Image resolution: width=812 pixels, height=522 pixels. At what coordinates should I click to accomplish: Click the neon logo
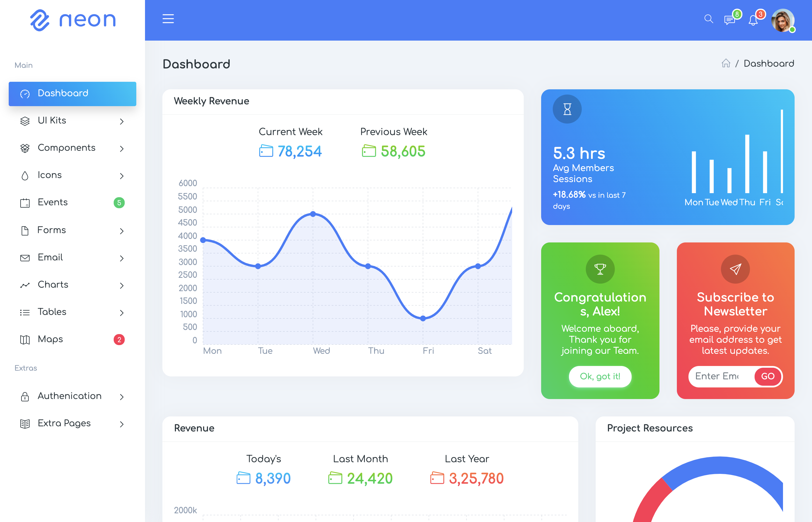(x=73, y=20)
